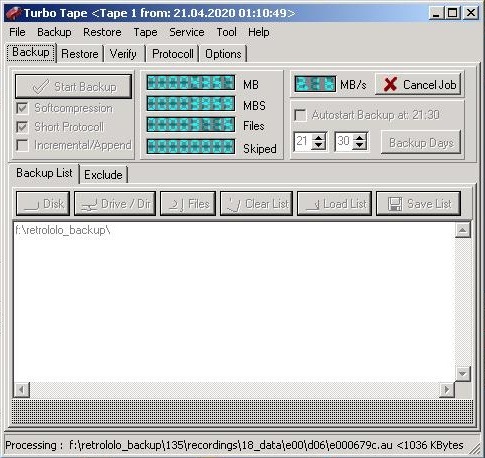The height and width of the screenshot is (458, 485).
Task: Increase the autostart hour value
Action: click(319, 138)
